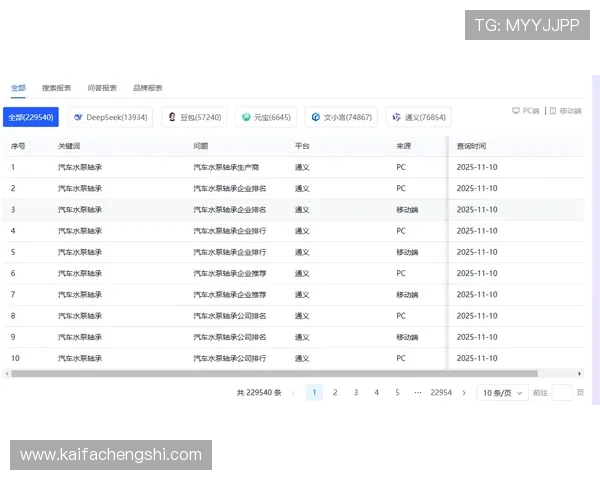Open the 品牌报表 tab
The image size is (600, 480).
147,88
